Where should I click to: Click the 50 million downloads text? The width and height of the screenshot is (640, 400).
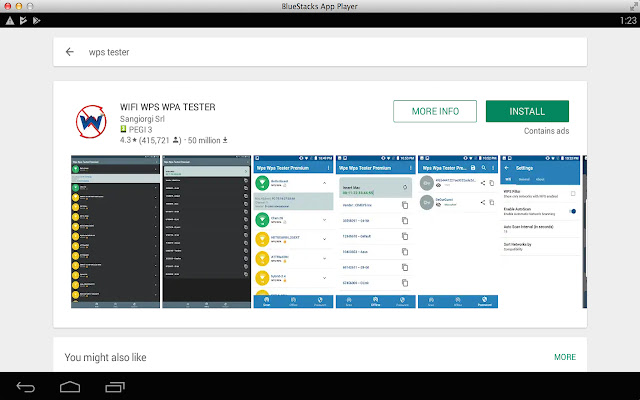(207, 140)
